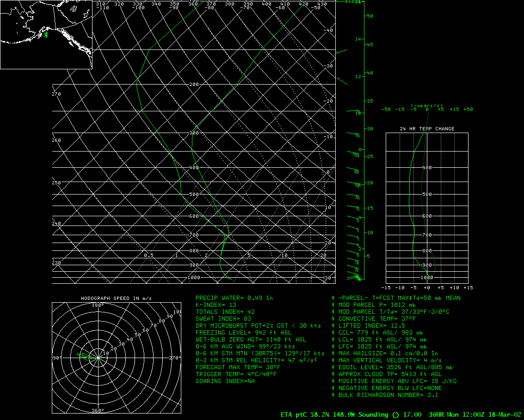This screenshot has width=524, height=420.
Task: Click the 'SWEAT INDEX= 83' readout
Action: (223, 319)
